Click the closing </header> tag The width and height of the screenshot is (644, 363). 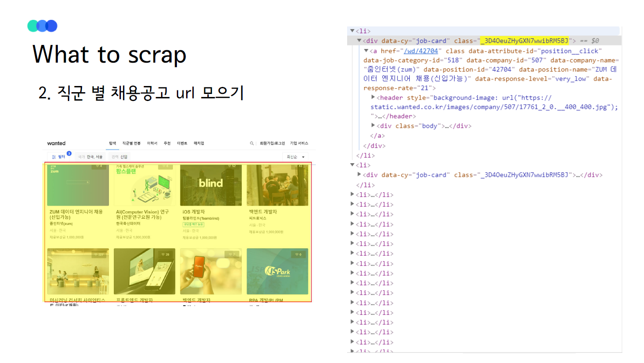(x=399, y=116)
